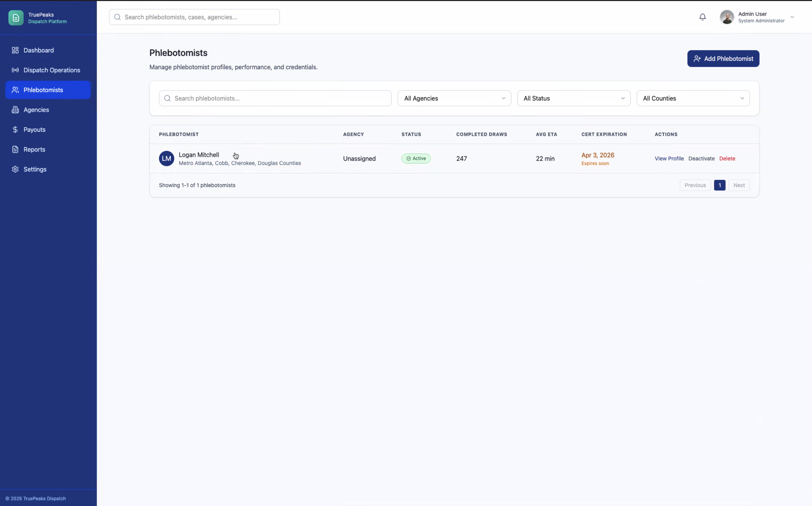The height and width of the screenshot is (506, 812).
Task: Open Dashboard from the sidebar
Action: (x=38, y=50)
